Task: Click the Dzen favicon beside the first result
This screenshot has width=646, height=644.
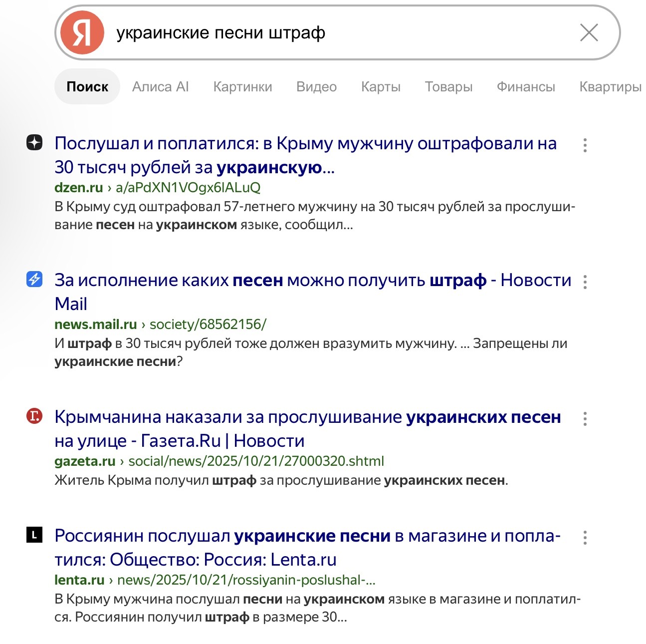Action: (x=34, y=143)
